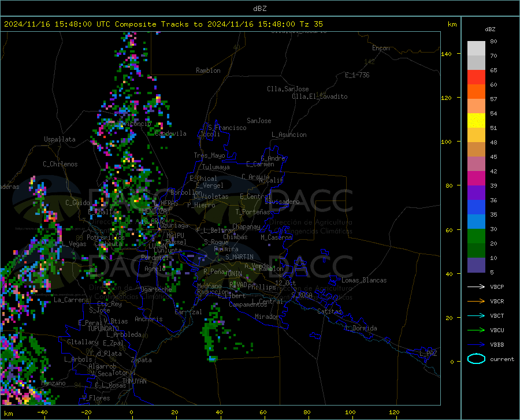Click the Uspallata map label
This screenshot has width=520, height=420.
[60, 139]
